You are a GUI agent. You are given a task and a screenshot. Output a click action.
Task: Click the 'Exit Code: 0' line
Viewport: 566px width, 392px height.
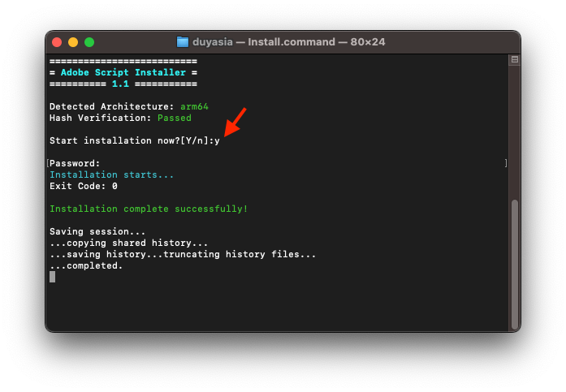tap(84, 186)
